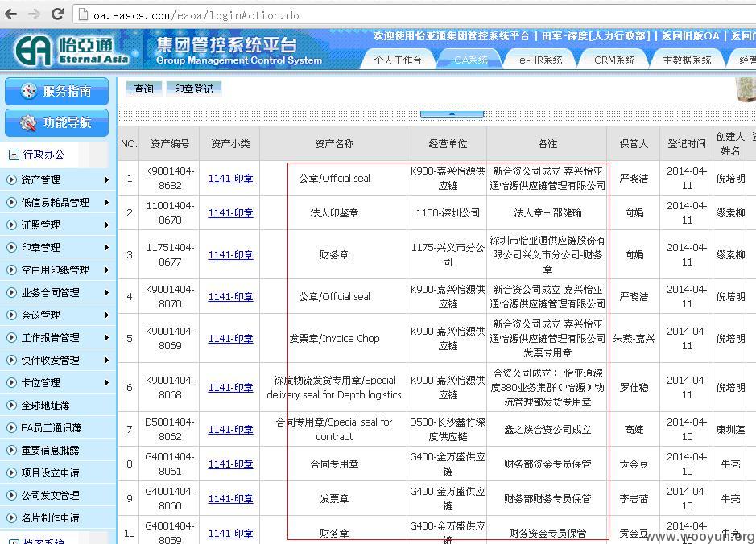Reload the page with the refresh icon

tap(57, 14)
